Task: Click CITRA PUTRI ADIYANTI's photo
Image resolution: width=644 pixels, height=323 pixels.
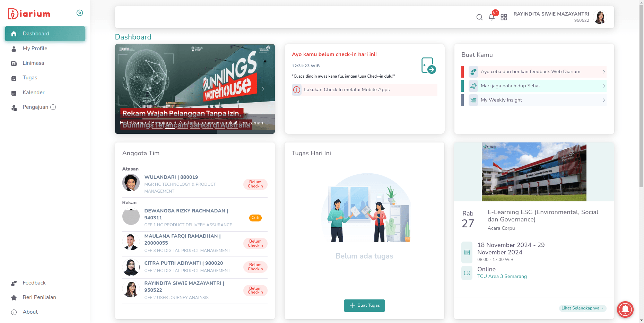Action: point(131,267)
